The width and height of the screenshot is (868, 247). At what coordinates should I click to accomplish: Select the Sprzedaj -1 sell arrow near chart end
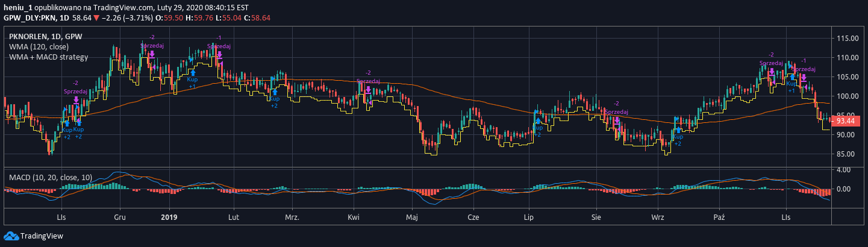pos(804,78)
